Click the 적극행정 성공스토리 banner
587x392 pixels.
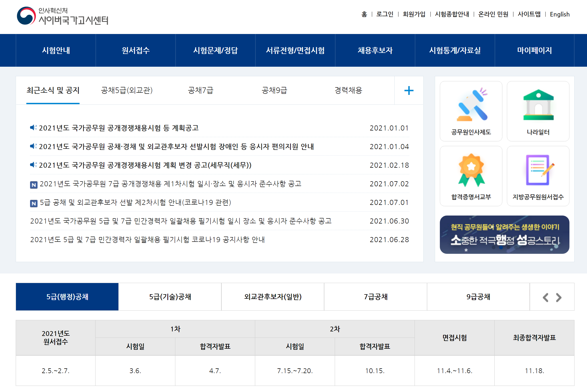[x=505, y=235]
